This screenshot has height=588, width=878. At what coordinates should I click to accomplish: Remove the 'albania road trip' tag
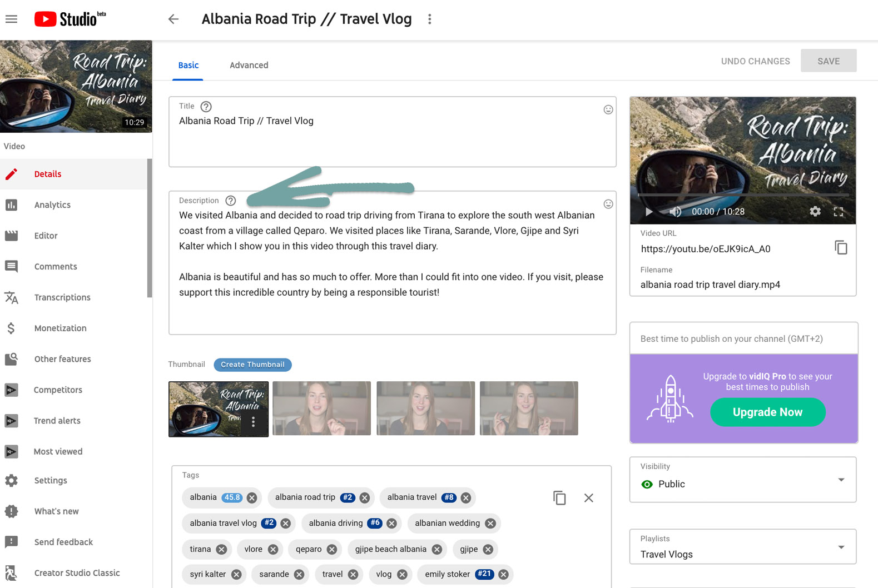365,498
